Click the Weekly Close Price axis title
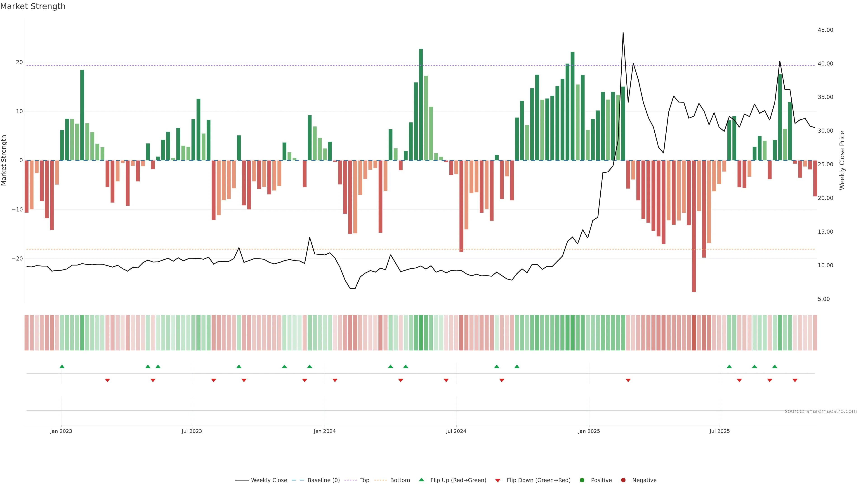 point(842,160)
